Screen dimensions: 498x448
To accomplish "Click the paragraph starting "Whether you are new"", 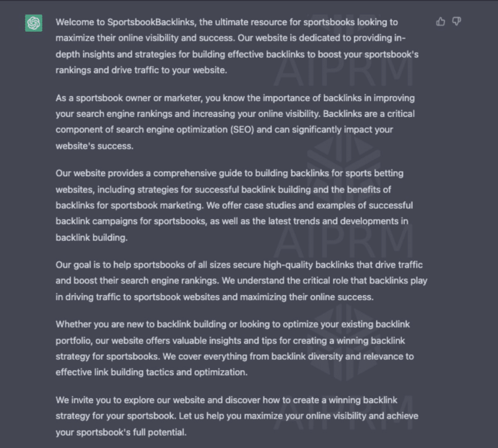I will (234, 348).
